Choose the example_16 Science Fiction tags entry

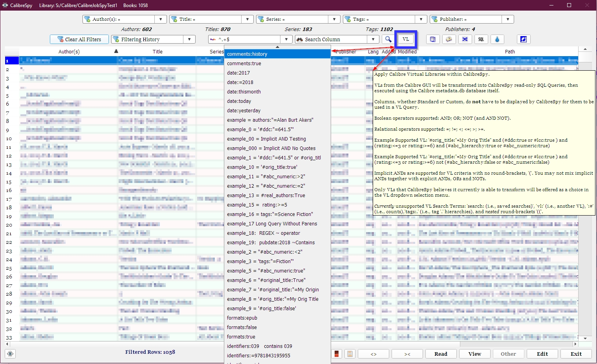(x=277, y=214)
